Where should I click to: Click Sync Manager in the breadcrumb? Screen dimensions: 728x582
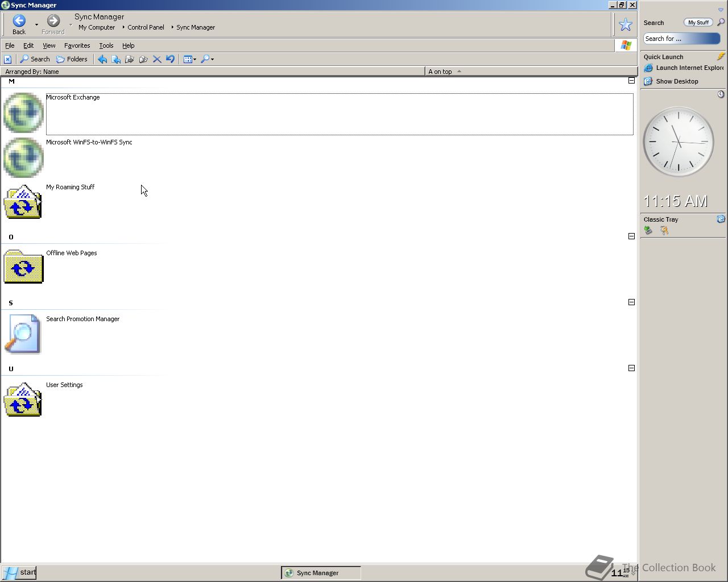click(196, 27)
